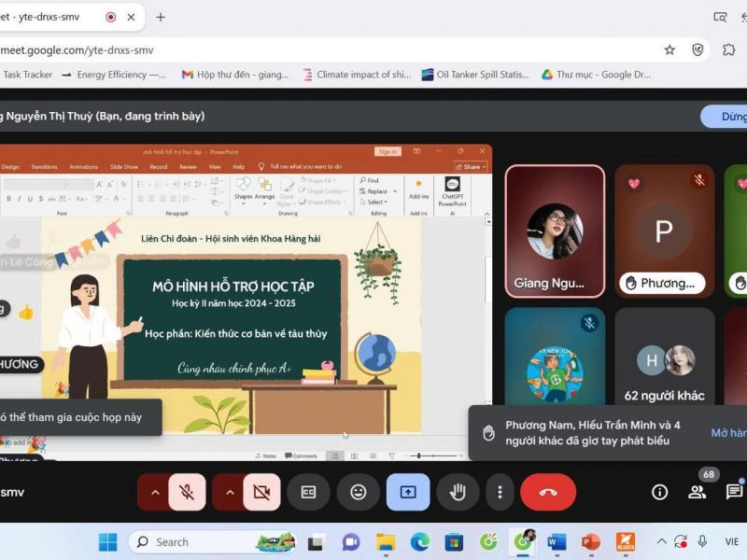Open the Animations tab in PowerPoint

83,167
